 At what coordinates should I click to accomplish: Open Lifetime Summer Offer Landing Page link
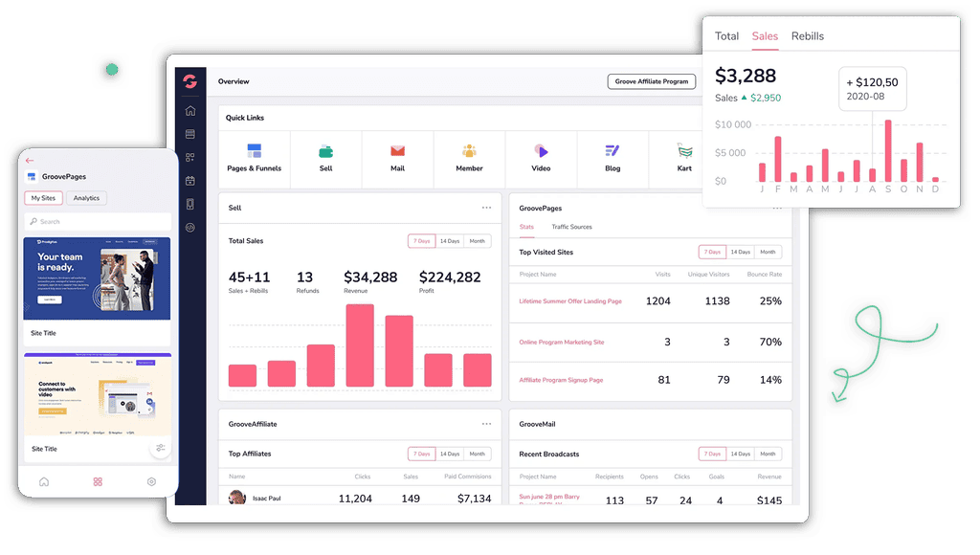coord(570,301)
